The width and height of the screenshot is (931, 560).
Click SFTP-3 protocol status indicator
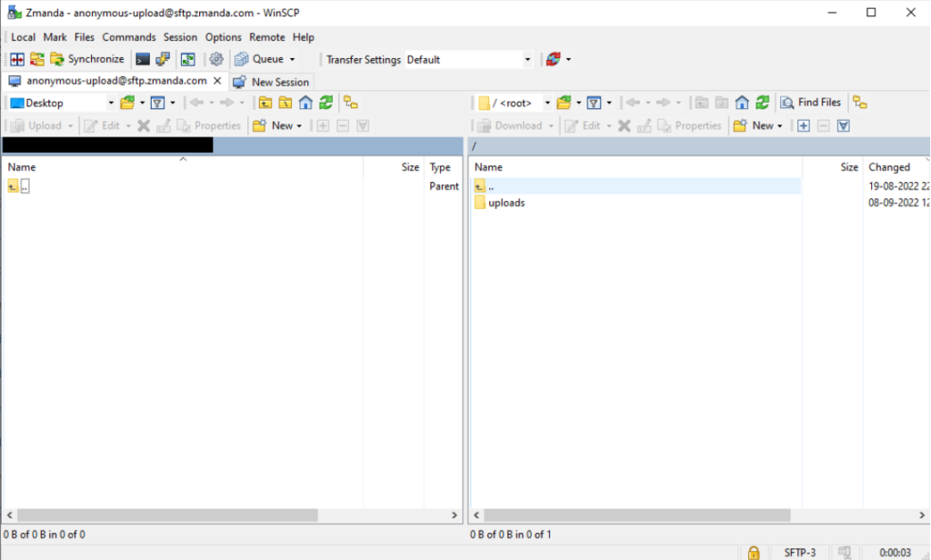[800, 553]
